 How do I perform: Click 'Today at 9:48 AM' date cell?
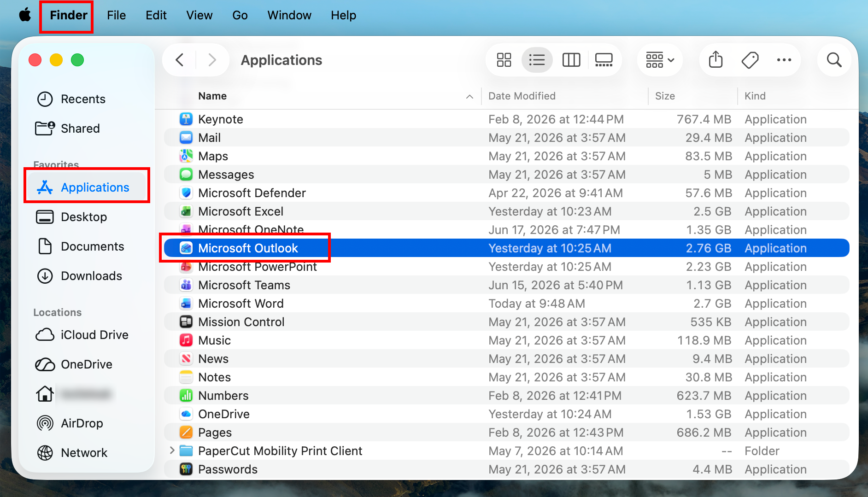[x=537, y=304]
